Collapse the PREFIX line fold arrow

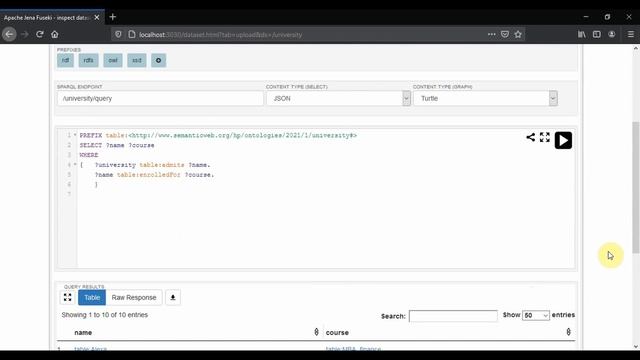click(x=75, y=135)
